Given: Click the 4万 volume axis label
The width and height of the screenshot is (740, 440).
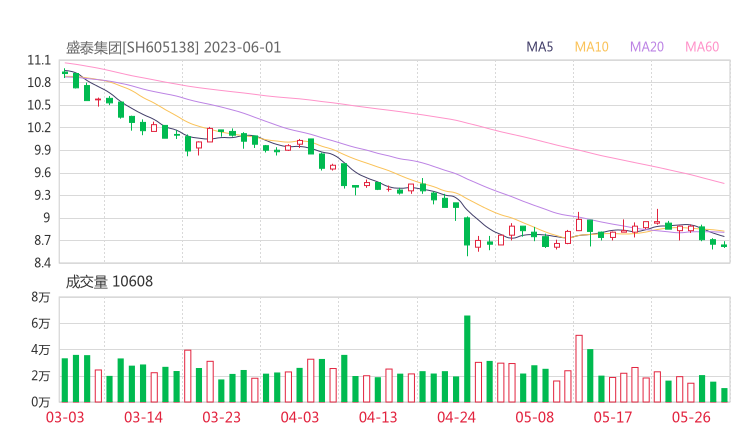Looking at the screenshot, I should tap(41, 350).
